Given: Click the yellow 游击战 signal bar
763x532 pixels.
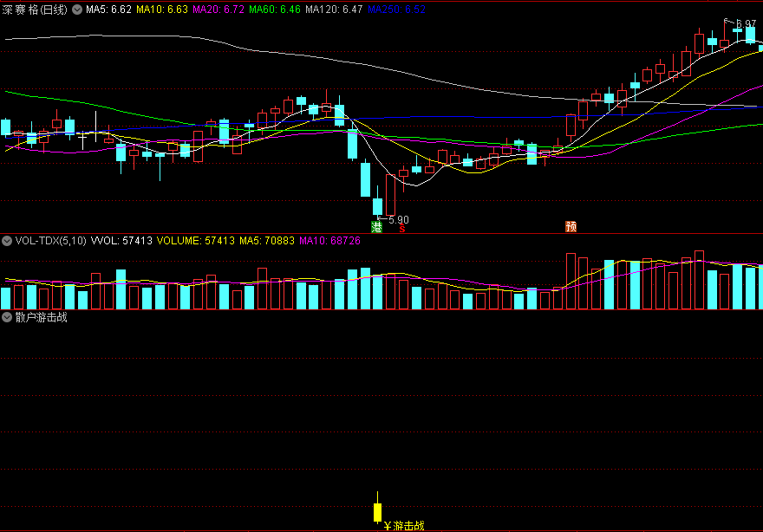Looking at the screenshot, I should pyautogui.click(x=378, y=513).
